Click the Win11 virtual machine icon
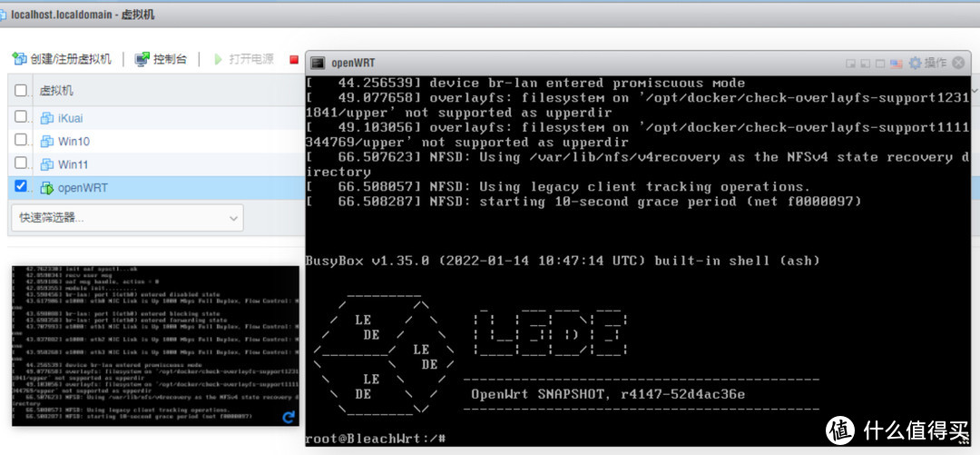 (x=47, y=164)
